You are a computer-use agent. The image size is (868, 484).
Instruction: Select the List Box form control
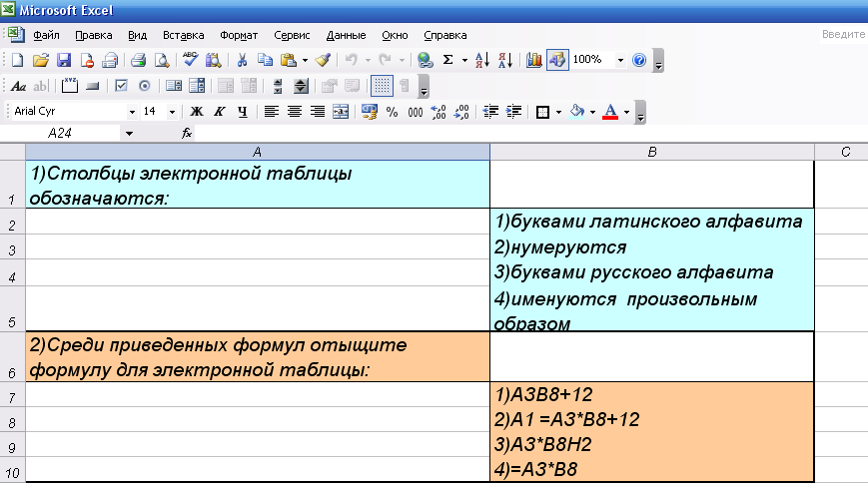pyautogui.click(x=173, y=86)
